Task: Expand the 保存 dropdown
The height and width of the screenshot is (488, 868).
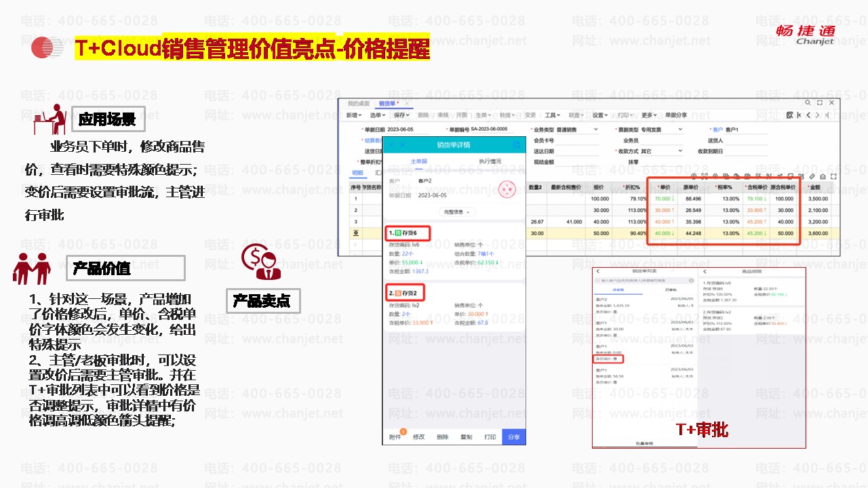Action: (402, 115)
